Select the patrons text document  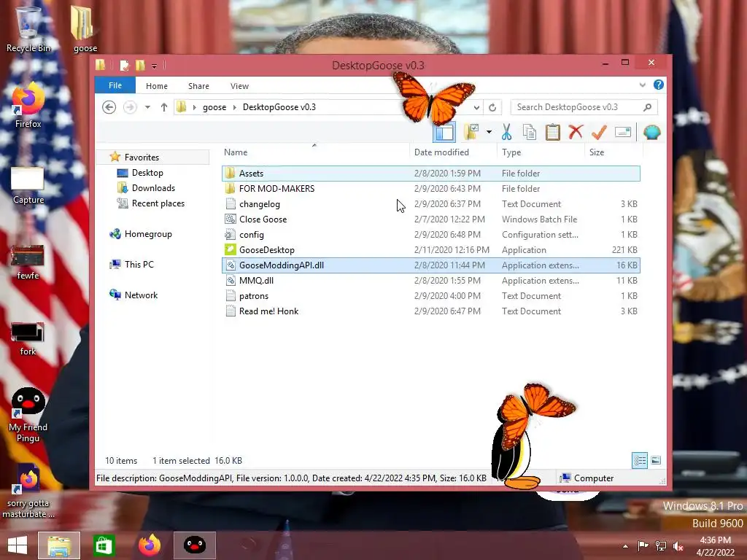coord(430,296)
